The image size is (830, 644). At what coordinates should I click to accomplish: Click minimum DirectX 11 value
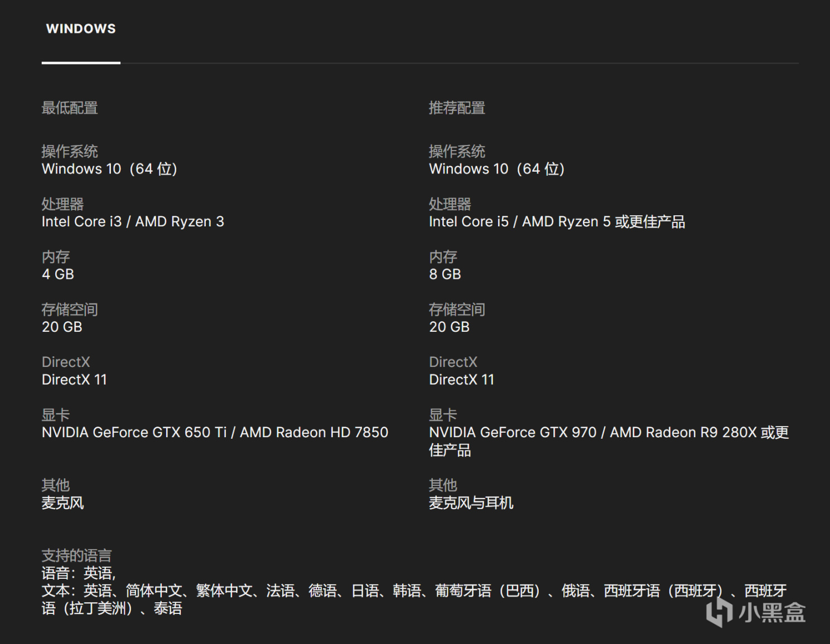point(74,380)
